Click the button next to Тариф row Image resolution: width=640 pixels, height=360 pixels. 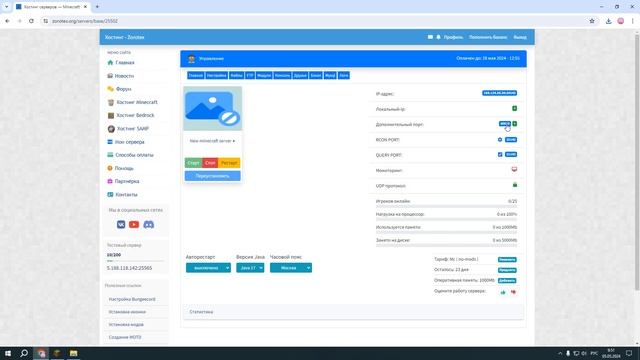pos(507,260)
